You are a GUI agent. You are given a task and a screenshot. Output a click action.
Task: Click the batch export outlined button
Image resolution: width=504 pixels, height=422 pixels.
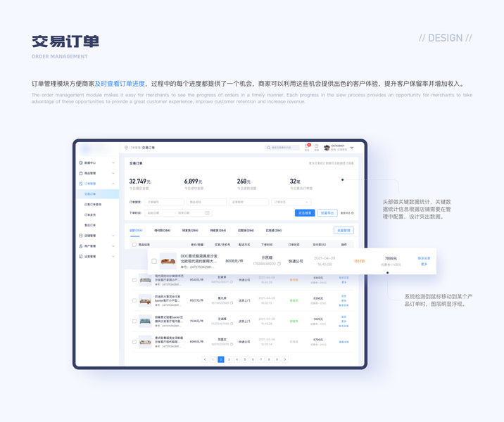[x=327, y=213]
